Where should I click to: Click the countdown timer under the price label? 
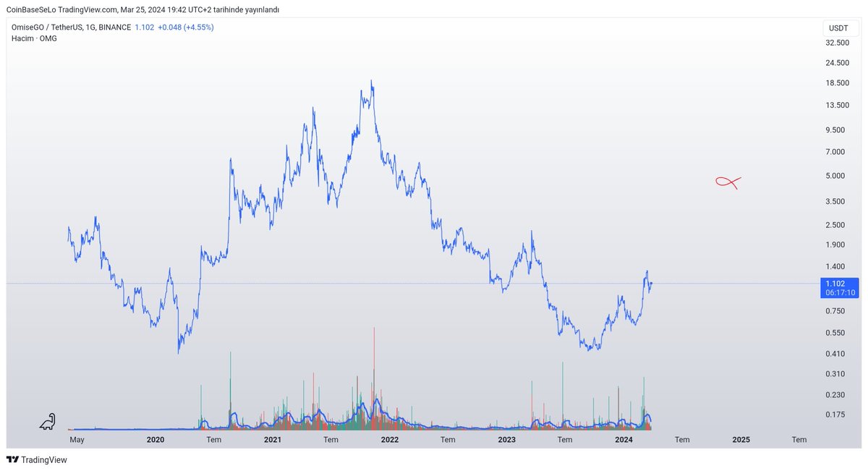(x=839, y=292)
